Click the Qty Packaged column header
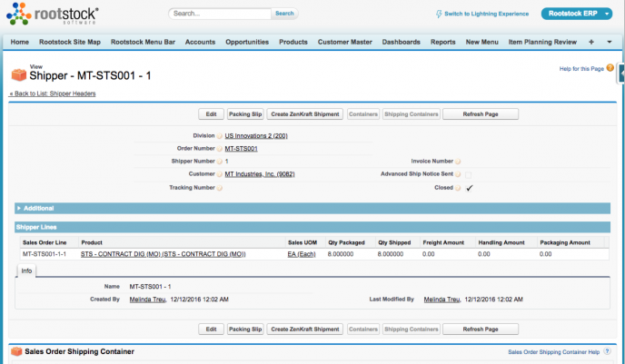Screen dimensions: 625x364 346,242
